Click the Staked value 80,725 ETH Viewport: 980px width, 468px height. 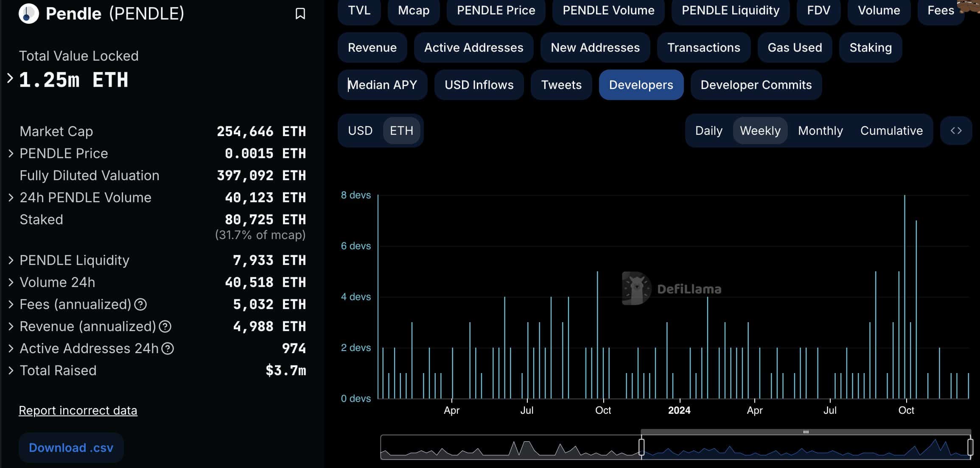(265, 220)
